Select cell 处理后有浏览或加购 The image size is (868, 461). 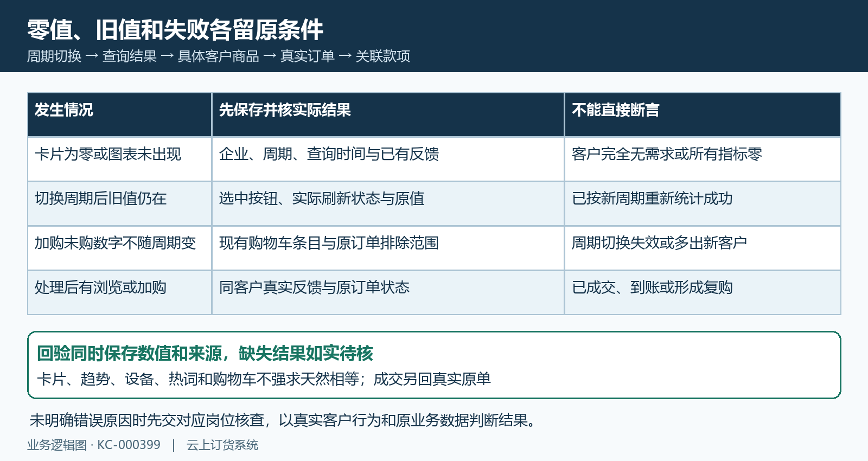click(x=119, y=292)
